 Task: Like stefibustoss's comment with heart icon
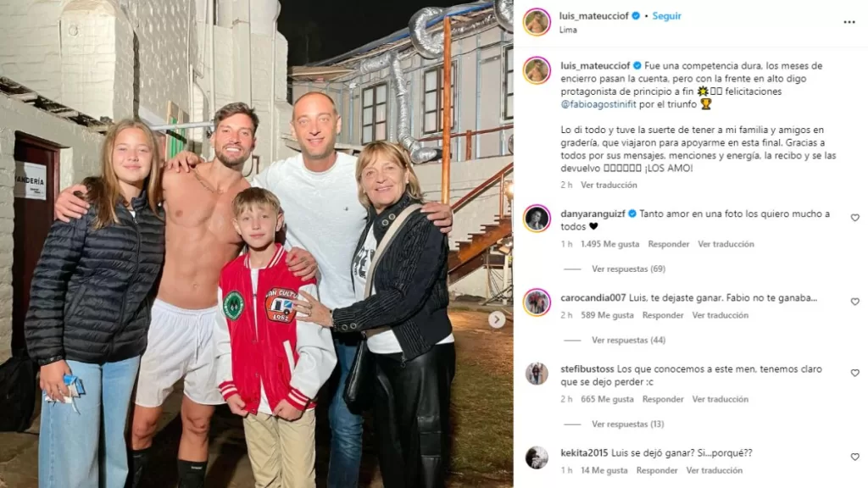pyautogui.click(x=854, y=373)
